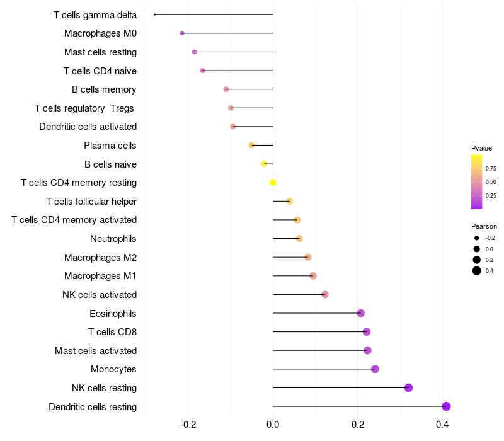
Task: Select the Monocytes data point
Action: coord(375,369)
